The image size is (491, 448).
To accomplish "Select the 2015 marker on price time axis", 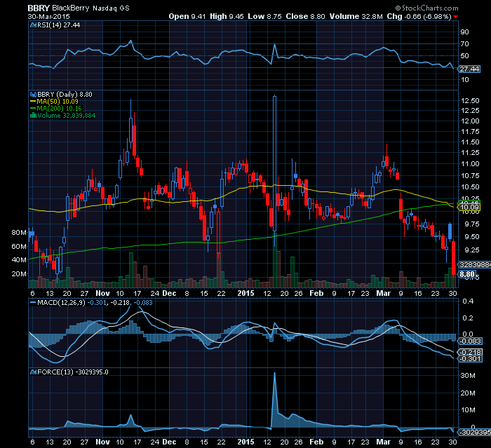I will click(245, 296).
